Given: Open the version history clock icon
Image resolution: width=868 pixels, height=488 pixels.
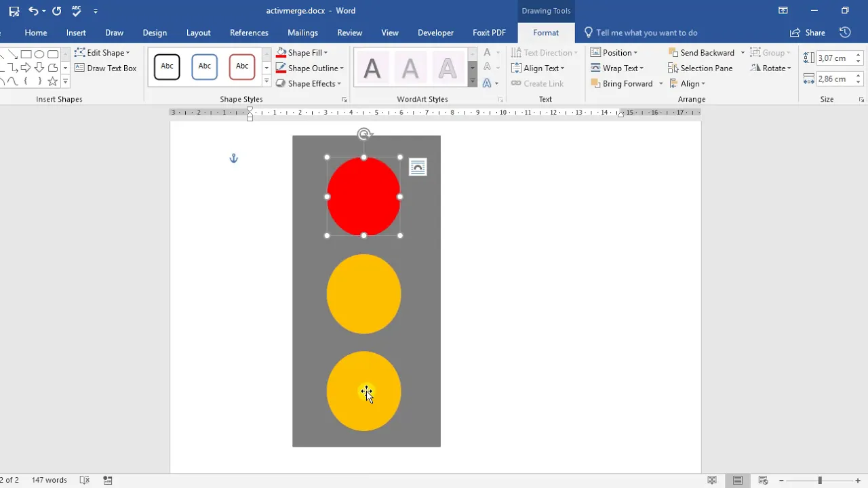Looking at the screenshot, I should tap(845, 33).
